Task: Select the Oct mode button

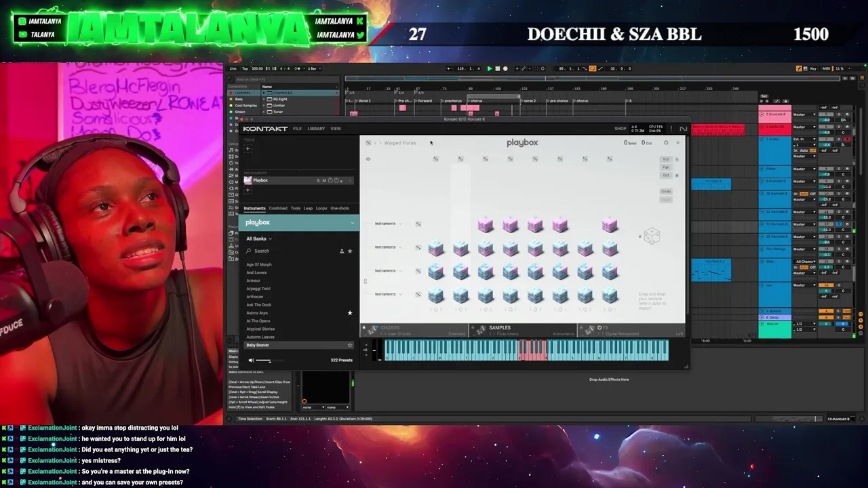Action: (x=666, y=176)
